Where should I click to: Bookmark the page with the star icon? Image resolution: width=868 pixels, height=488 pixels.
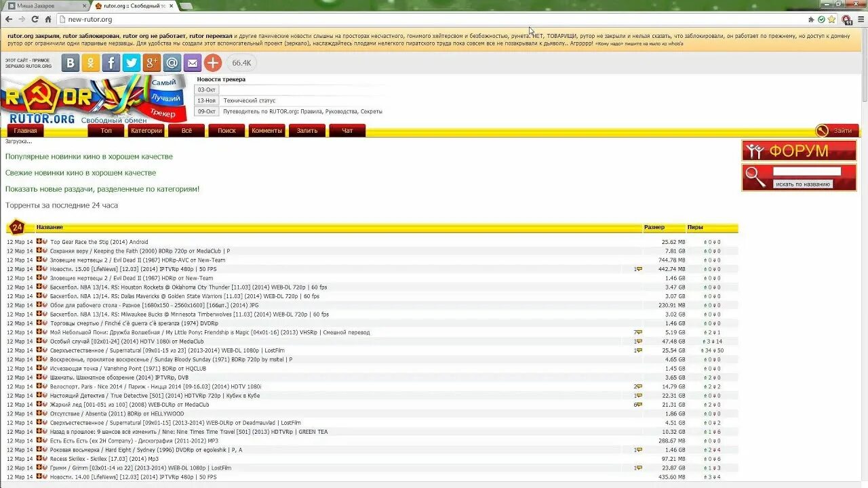(x=831, y=19)
